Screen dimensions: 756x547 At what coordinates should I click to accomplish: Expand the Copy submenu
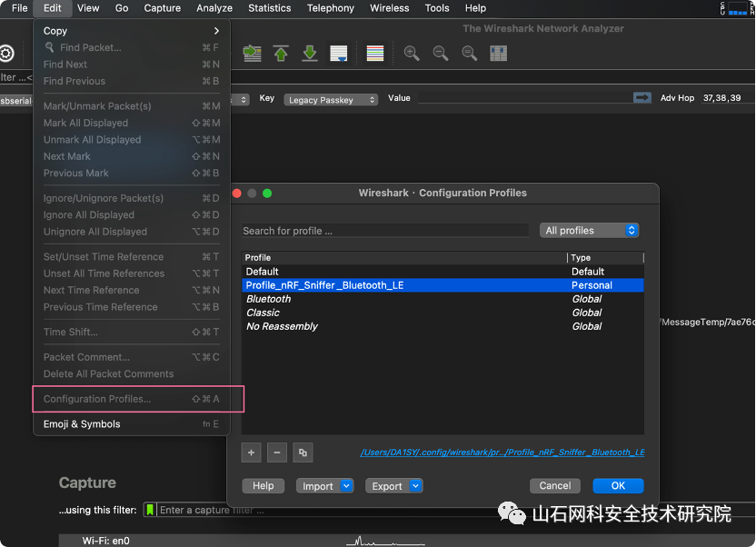coord(131,31)
